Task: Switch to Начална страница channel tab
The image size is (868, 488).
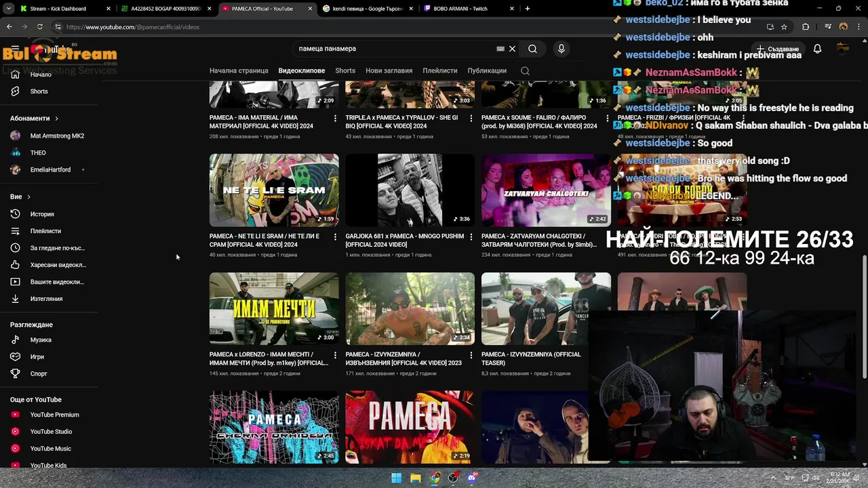Action: pos(239,70)
